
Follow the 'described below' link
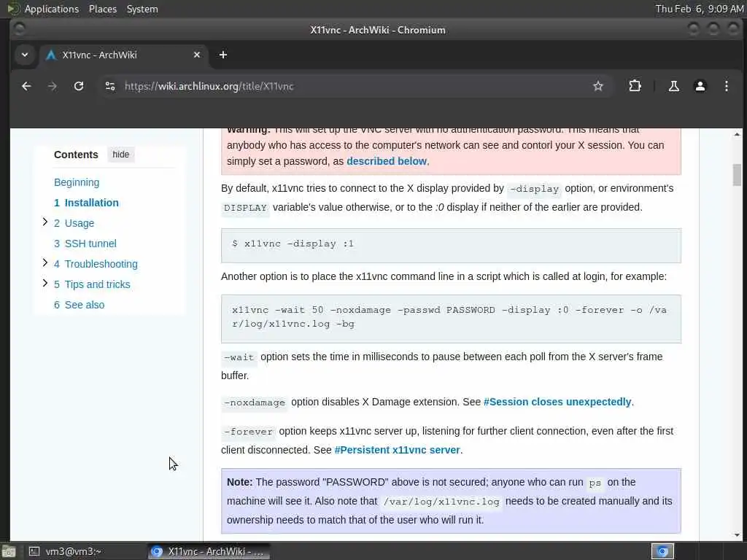click(387, 161)
